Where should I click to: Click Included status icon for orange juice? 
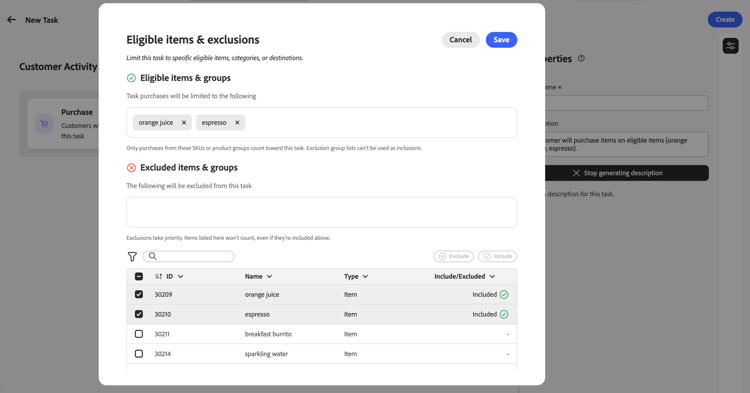tap(504, 295)
